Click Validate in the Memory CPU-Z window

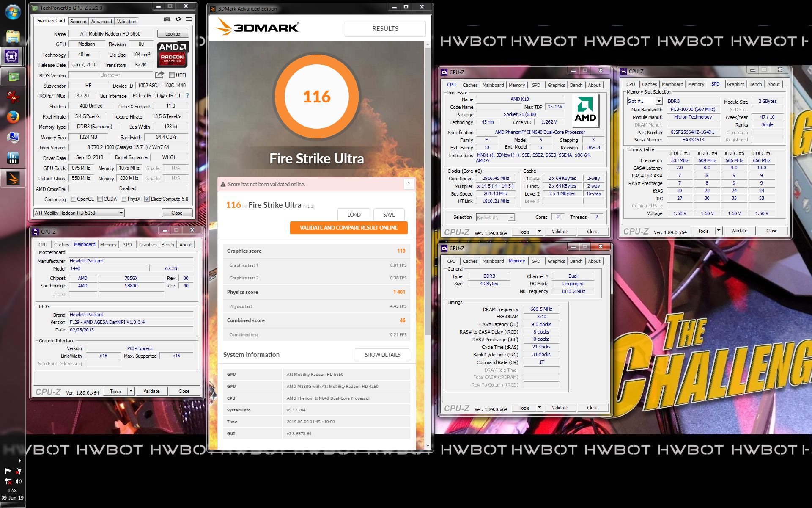[560, 408]
